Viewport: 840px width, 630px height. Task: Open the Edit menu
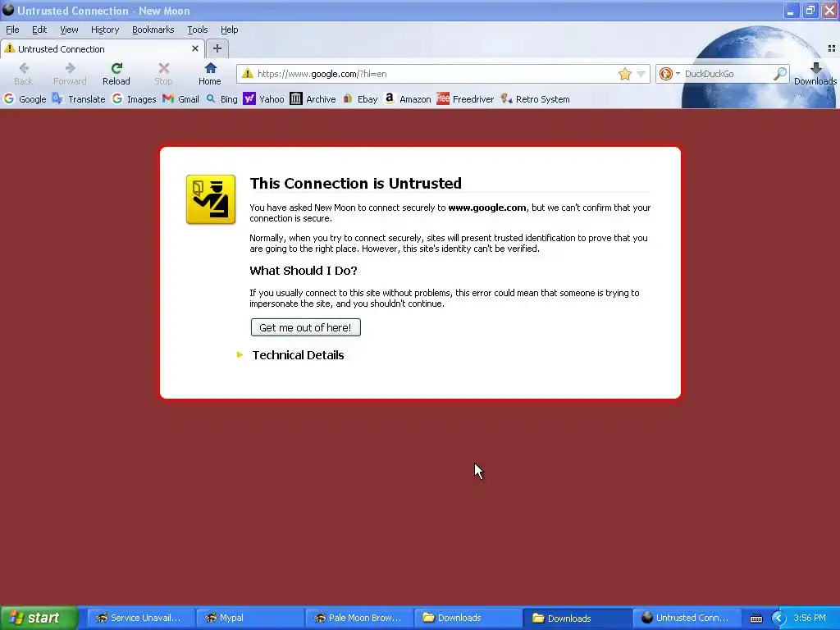[x=39, y=30]
